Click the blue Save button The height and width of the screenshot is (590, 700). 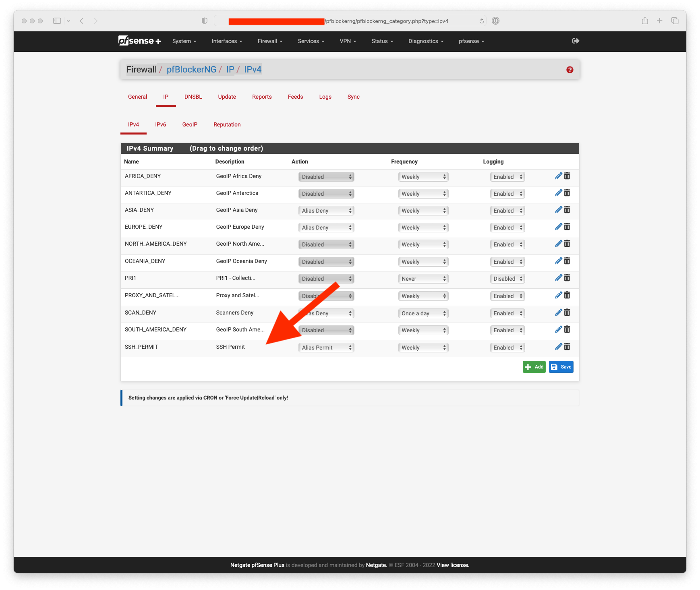coord(561,367)
